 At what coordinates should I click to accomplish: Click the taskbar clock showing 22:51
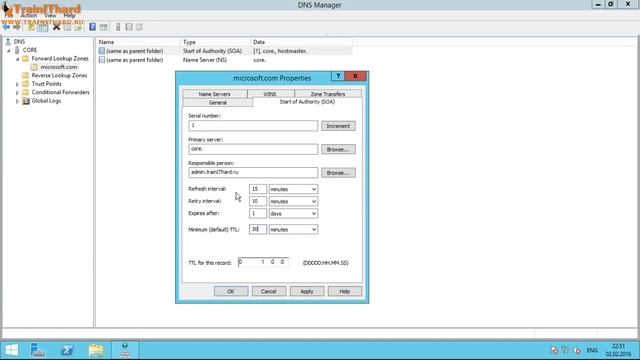coord(618,350)
